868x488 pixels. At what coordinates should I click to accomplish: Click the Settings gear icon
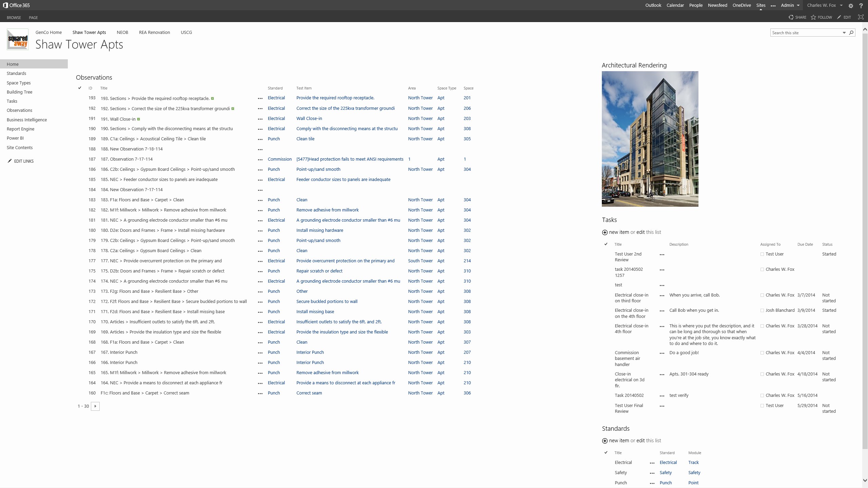(x=851, y=6)
